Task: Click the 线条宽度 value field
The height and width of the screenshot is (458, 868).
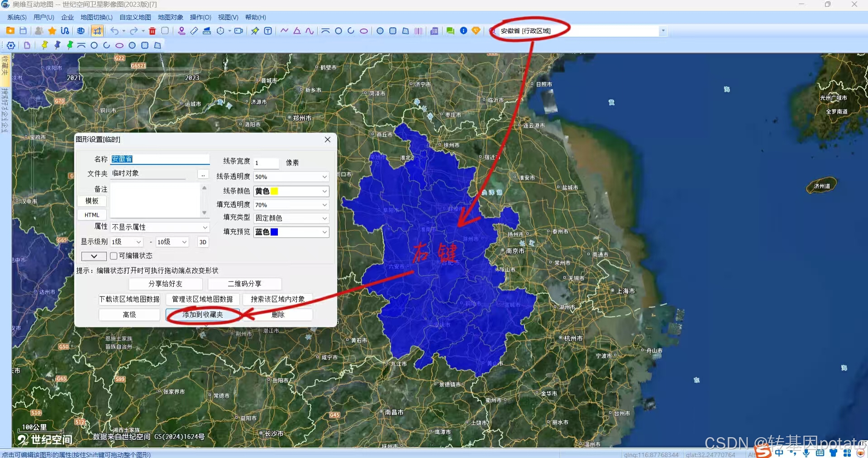Action: tap(267, 163)
